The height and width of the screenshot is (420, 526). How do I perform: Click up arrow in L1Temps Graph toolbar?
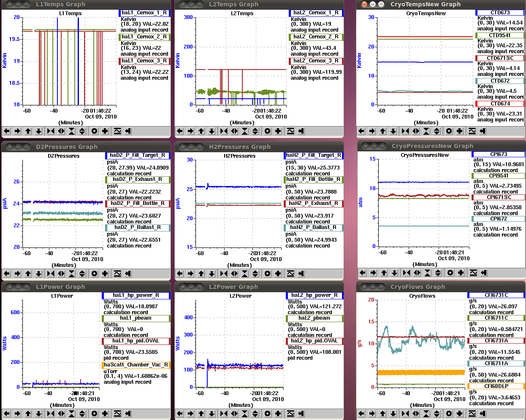tap(28, 131)
